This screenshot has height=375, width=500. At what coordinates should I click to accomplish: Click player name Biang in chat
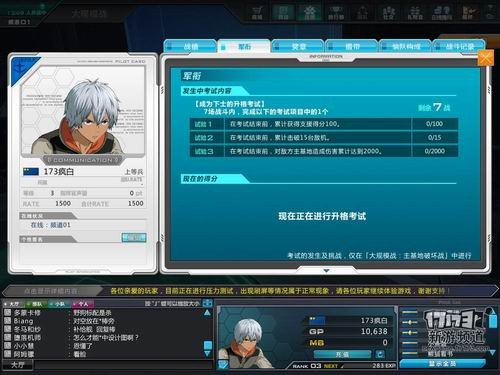[23, 321]
